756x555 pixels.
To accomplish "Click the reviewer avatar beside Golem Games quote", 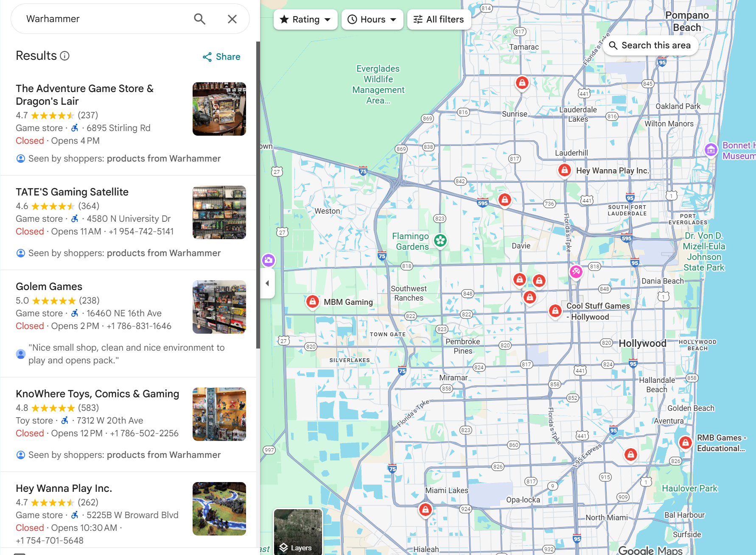I will click(x=20, y=354).
